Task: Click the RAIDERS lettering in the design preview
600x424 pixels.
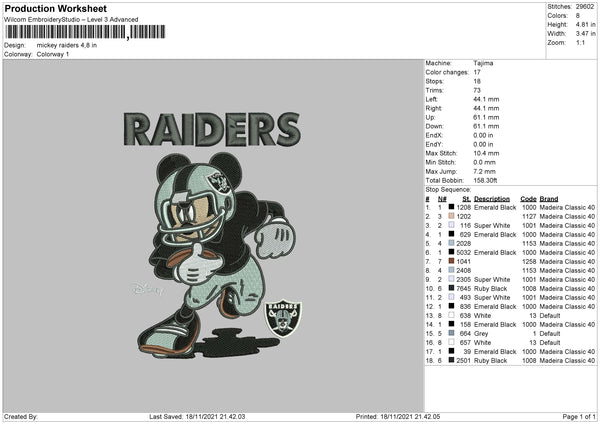Action: tap(212, 129)
